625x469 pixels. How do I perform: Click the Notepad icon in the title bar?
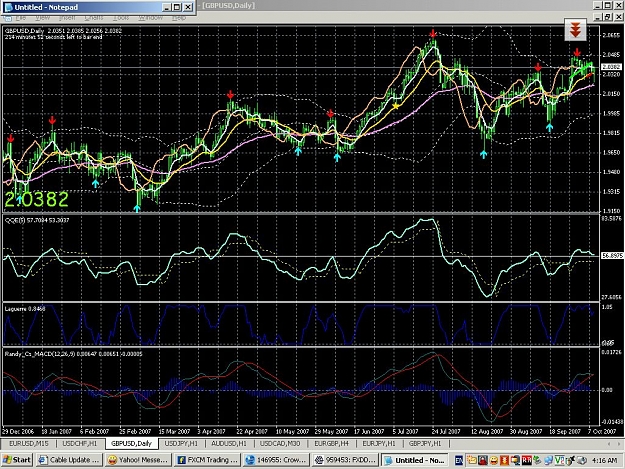coord(8,7)
